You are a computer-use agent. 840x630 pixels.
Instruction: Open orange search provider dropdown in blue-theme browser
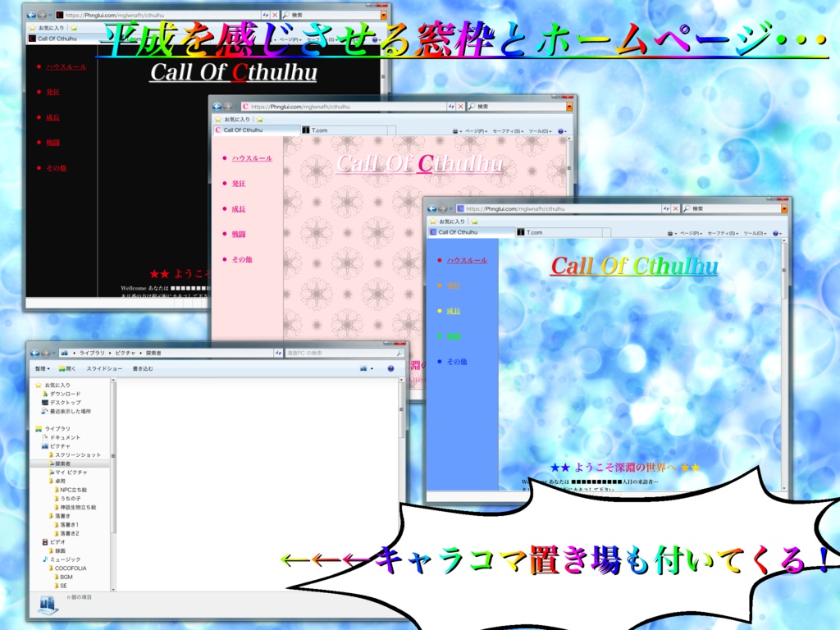coord(784,208)
